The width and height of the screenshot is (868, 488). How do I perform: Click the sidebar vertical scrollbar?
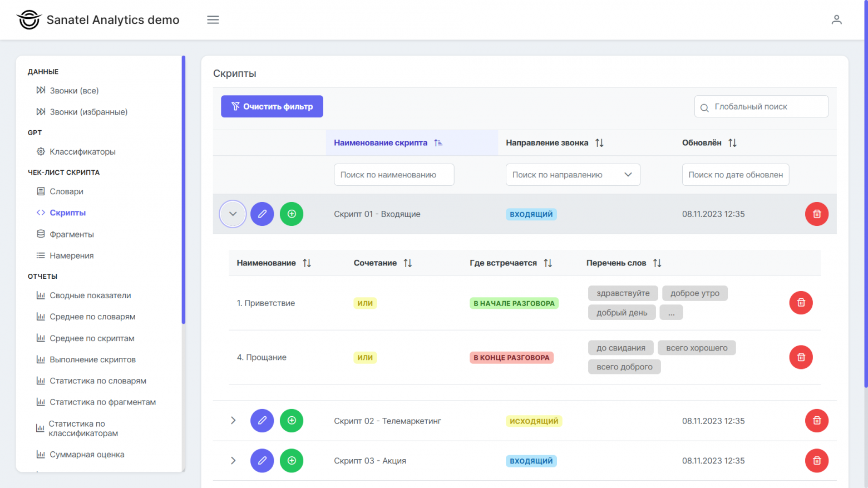pyautogui.click(x=184, y=189)
